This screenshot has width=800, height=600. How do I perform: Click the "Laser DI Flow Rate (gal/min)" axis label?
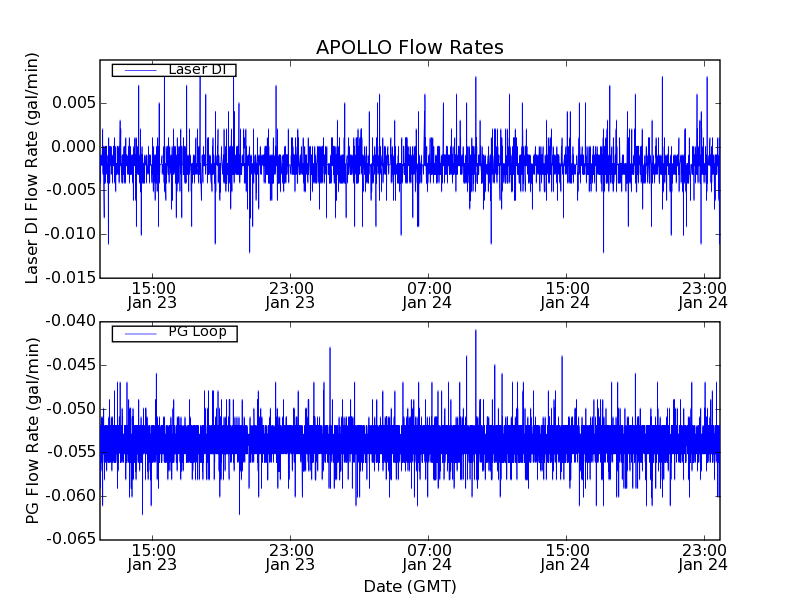tap(32, 168)
